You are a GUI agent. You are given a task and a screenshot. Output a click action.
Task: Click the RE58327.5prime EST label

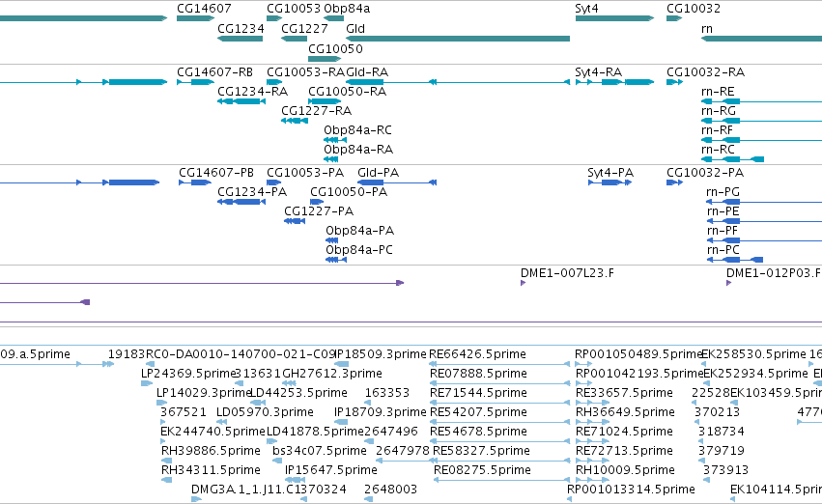(x=481, y=452)
